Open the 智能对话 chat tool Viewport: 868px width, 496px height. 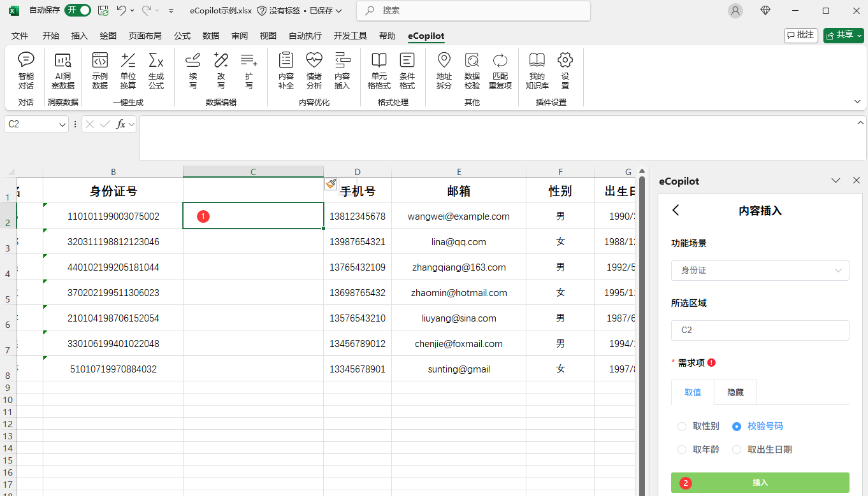click(x=26, y=70)
